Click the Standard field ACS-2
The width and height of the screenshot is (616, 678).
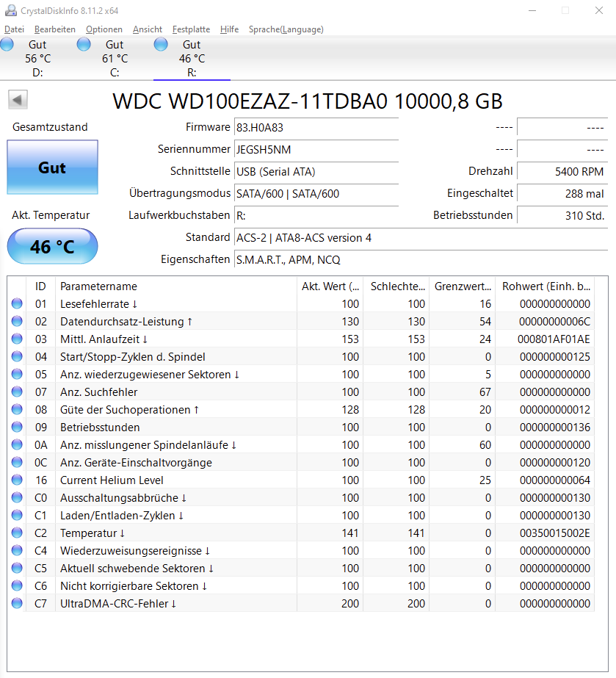(421, 238)
